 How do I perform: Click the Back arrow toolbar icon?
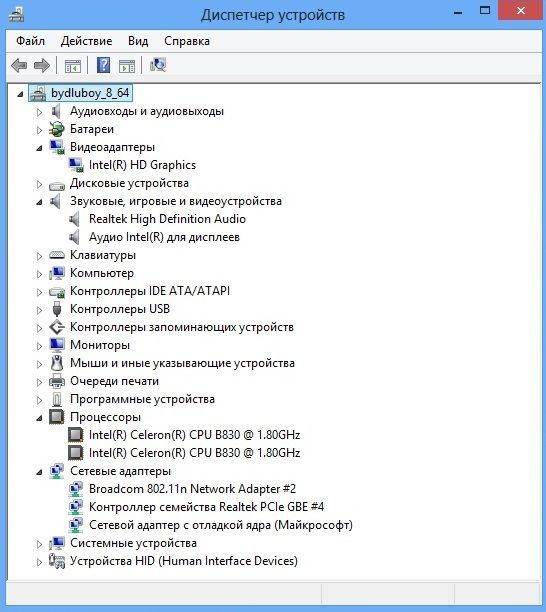(19, 65)
